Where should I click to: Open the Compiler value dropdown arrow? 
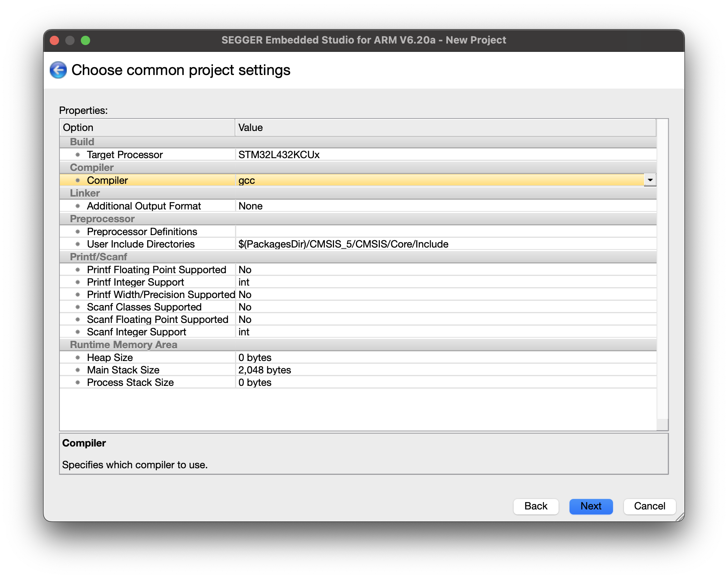[650, 180]
